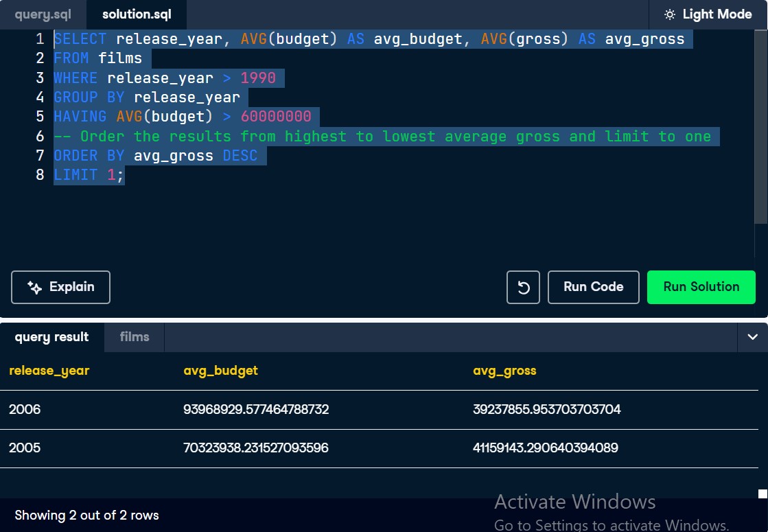The image size is (768, 532).
Task: Click the Explain button
Action: pyautogui.click(x=60, y=287)
